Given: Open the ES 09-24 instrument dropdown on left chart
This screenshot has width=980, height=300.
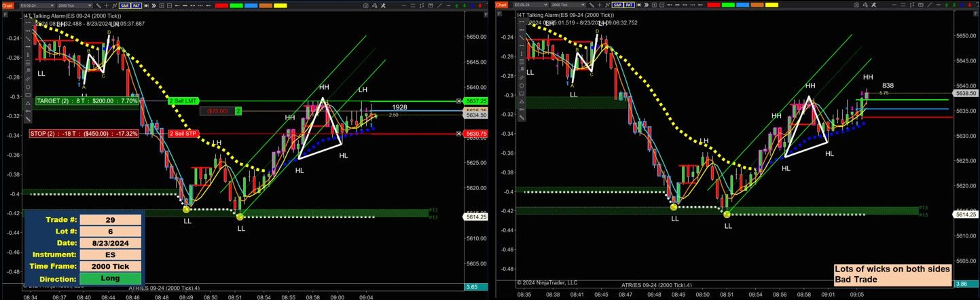Looking at the screenshot, I should pos(37,5).
